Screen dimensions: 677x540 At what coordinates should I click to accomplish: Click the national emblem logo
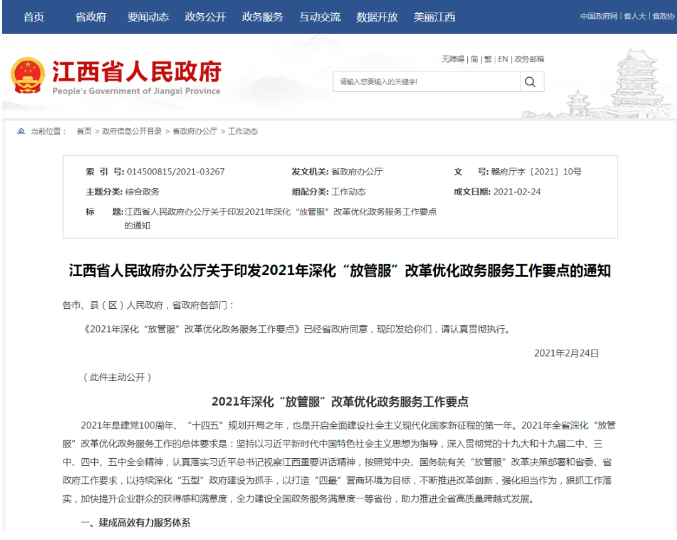[x=28, y=76]
